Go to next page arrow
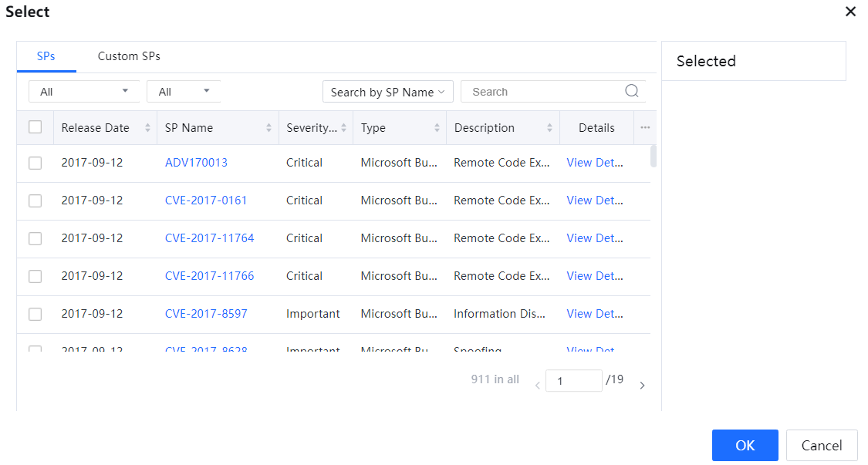Screen dimensions: 868x465 (642, 386)
